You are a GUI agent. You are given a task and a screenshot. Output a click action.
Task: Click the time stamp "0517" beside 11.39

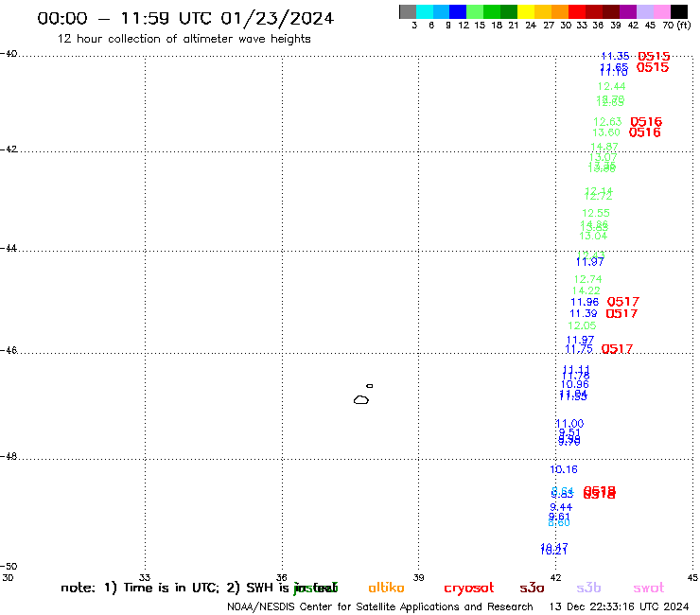point(621,313)
